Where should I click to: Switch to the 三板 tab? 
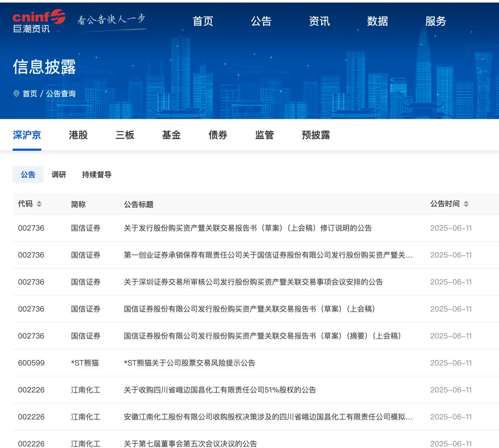(x=125, y=135)
